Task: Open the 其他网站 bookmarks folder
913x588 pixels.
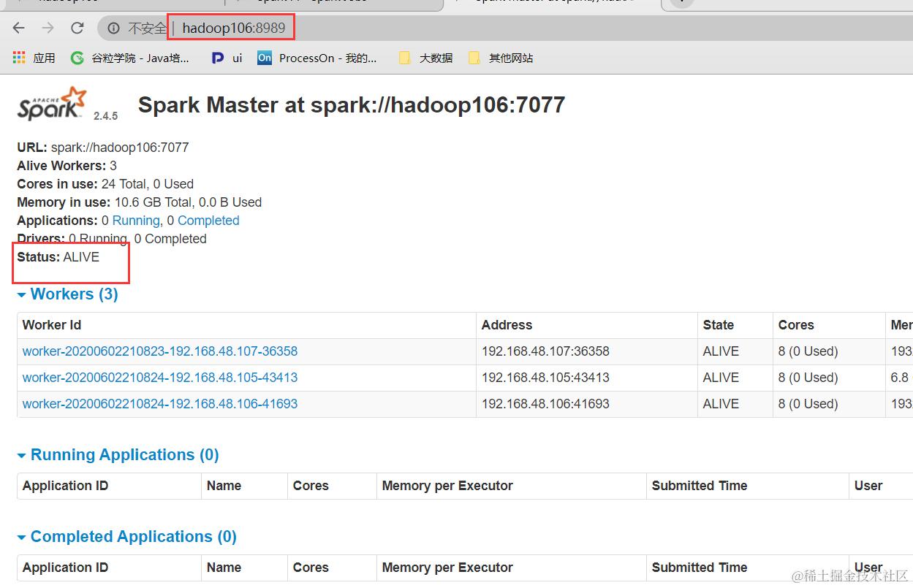Action: pyautogui.click(x=501, y=58)
